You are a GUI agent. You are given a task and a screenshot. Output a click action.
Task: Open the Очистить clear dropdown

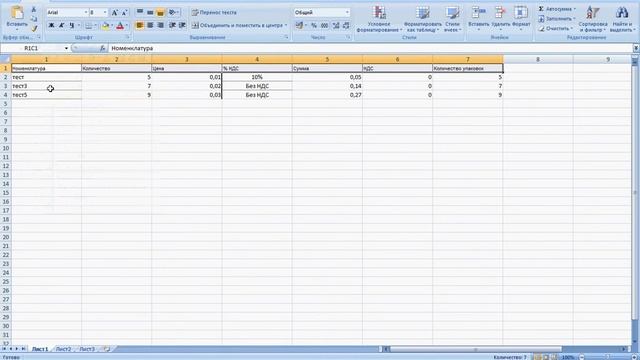[556, 29]
